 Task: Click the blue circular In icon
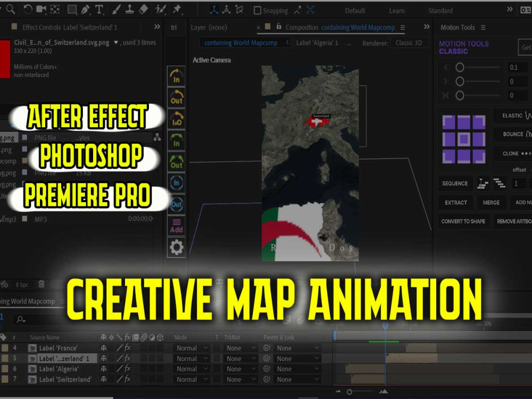(176, 183)
